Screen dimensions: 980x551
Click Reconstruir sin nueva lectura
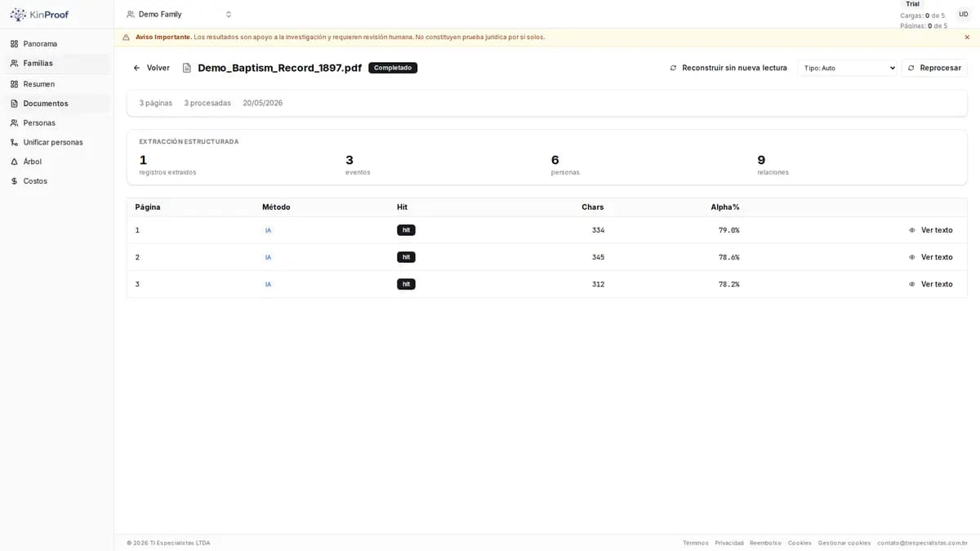pos(728,68)
